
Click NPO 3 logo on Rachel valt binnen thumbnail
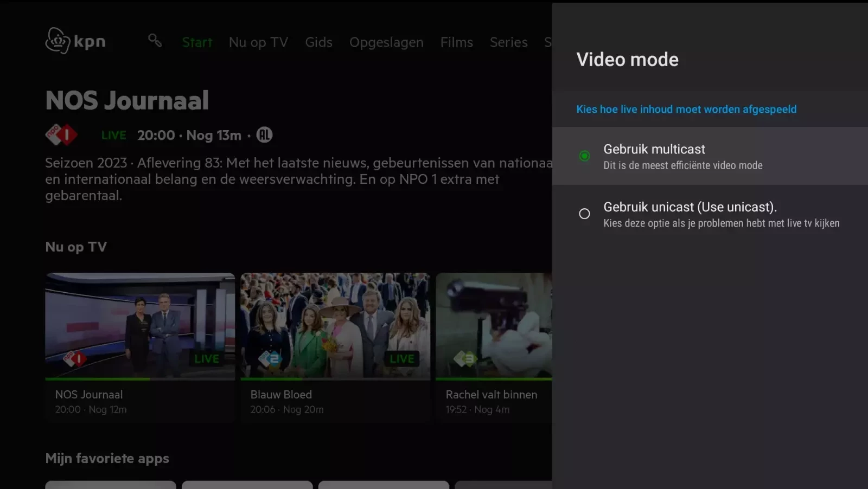(x=464, y=358)
